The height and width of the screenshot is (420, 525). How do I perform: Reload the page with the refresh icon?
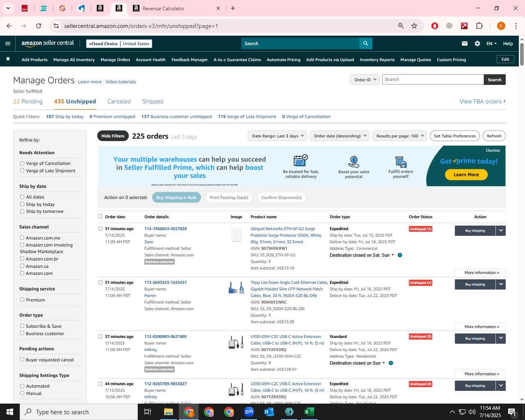click(x=39, y=26)
